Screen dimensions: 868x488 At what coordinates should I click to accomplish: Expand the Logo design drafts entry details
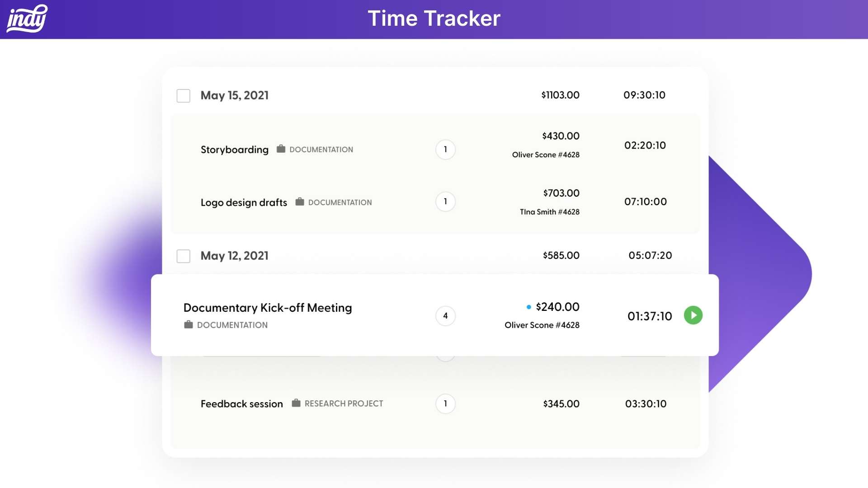click(x=244, y=202)
